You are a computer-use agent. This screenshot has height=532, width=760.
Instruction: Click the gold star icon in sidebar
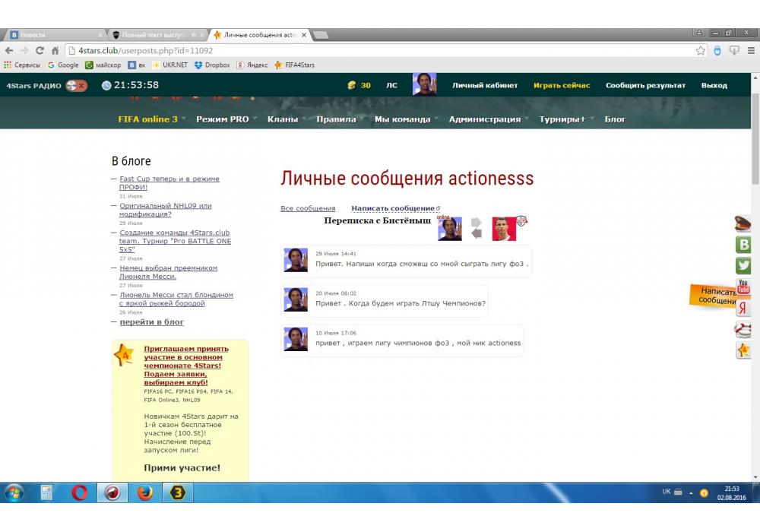coord(743,350)
